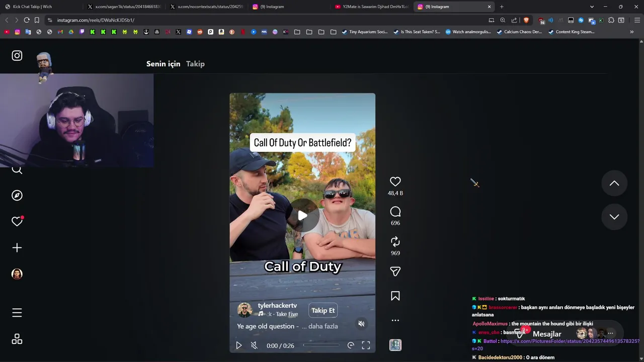Expand caption with daha fazla

coord(323,326)
